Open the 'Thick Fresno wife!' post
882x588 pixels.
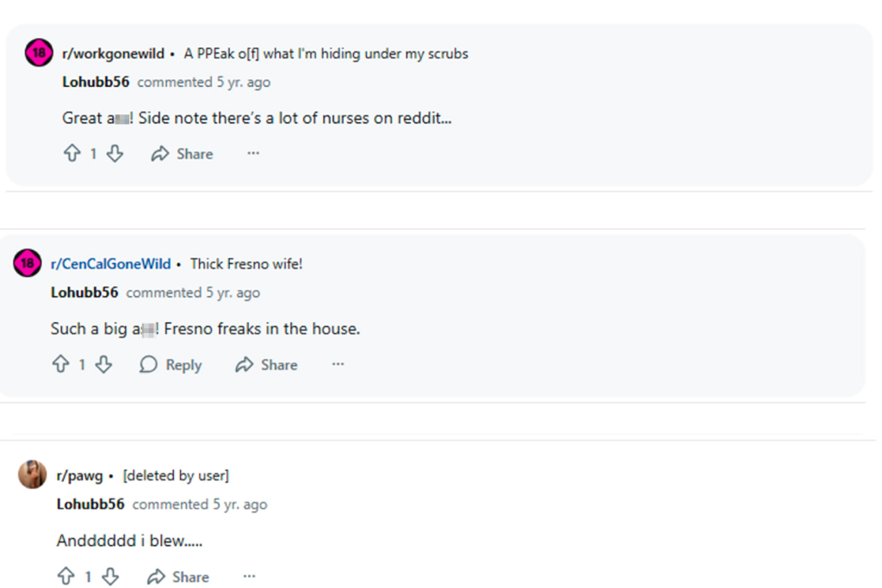click(246, 263)
